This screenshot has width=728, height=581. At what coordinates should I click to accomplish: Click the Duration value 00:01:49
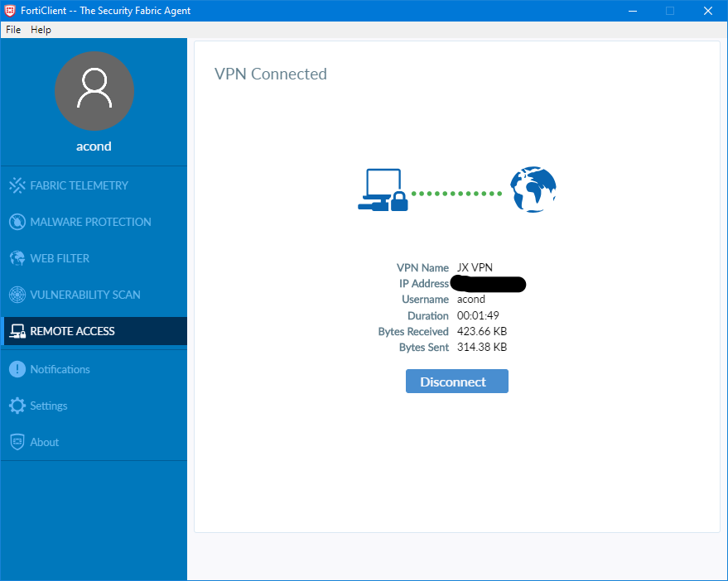pos(478,315)
